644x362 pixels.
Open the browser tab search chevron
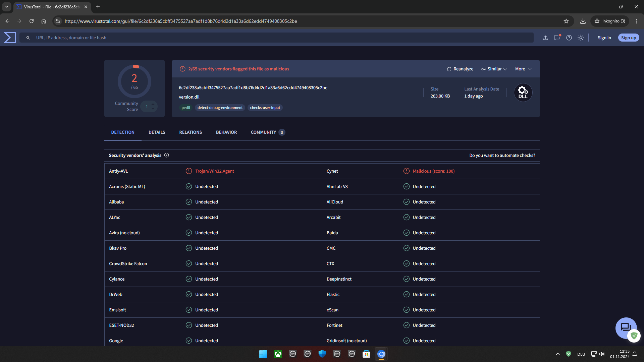pyautogui.click(x=6, y=7)
